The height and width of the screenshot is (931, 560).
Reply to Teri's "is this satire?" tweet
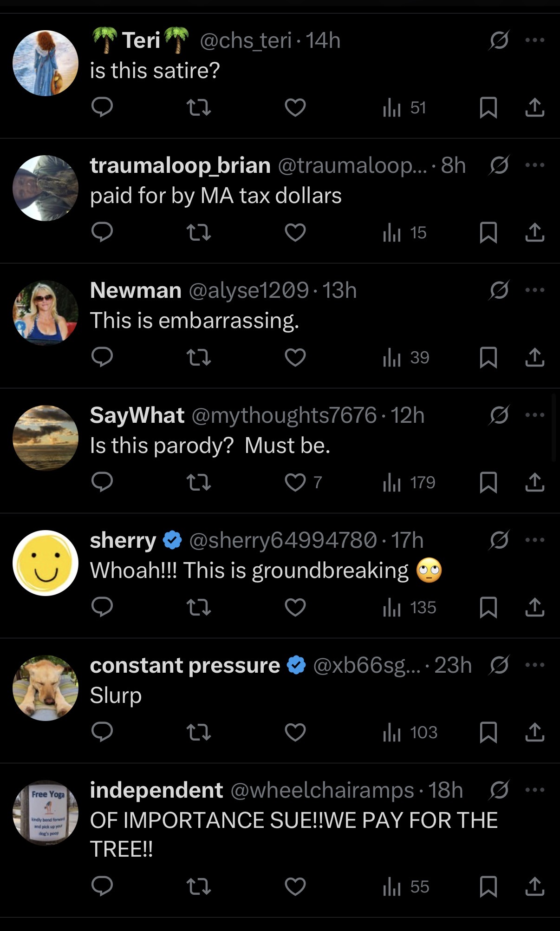[x=102, y=107]
